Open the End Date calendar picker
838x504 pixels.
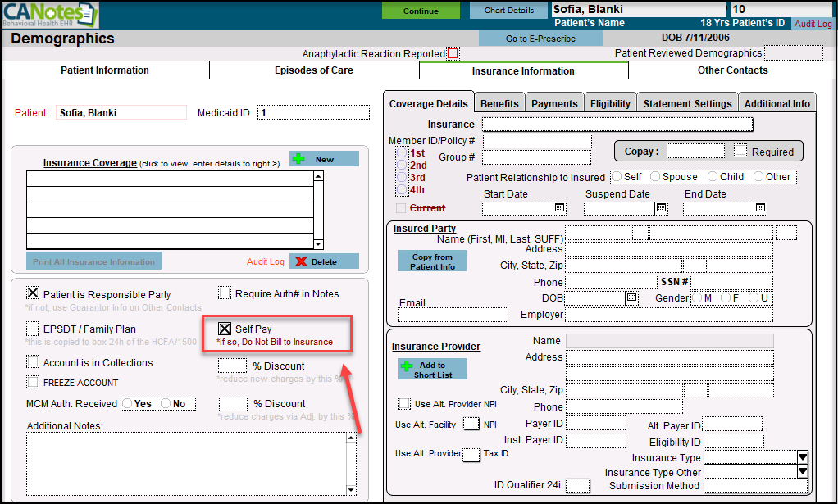click(x=760, y=208)
